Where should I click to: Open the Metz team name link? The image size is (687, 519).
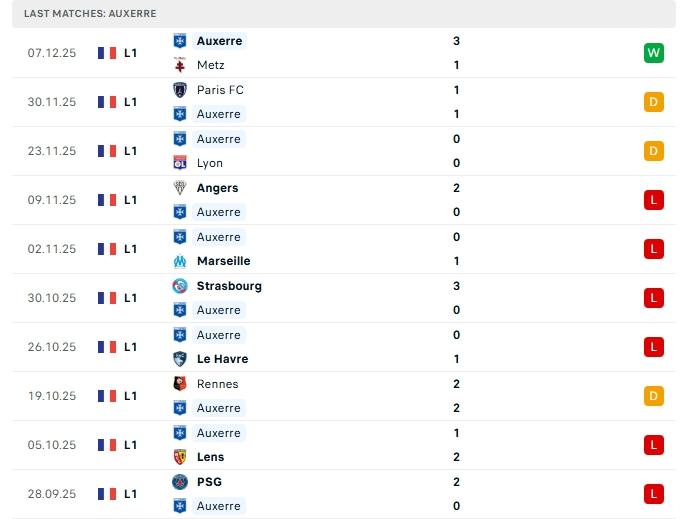click(210, 65)
